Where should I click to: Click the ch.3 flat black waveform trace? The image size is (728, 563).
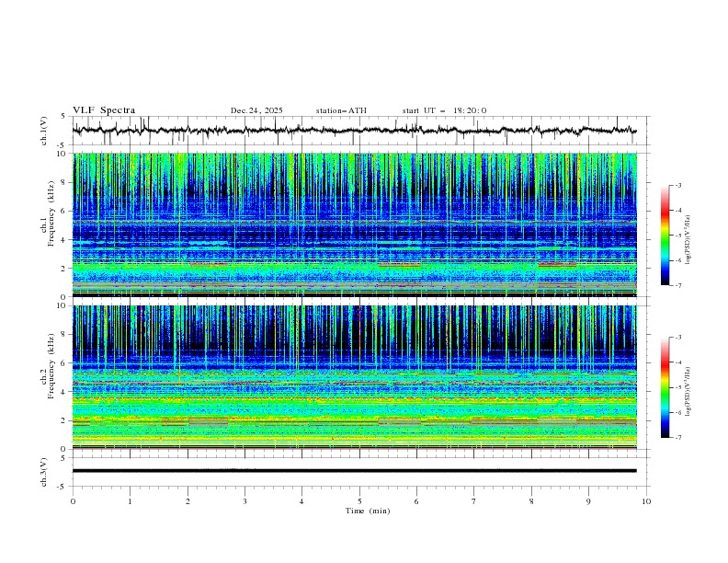point(354,471)
